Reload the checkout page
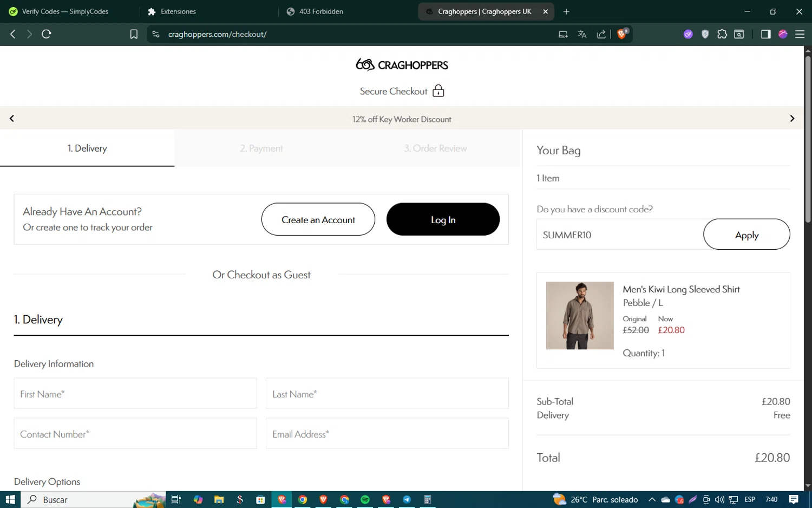 [x=47, y=34]
